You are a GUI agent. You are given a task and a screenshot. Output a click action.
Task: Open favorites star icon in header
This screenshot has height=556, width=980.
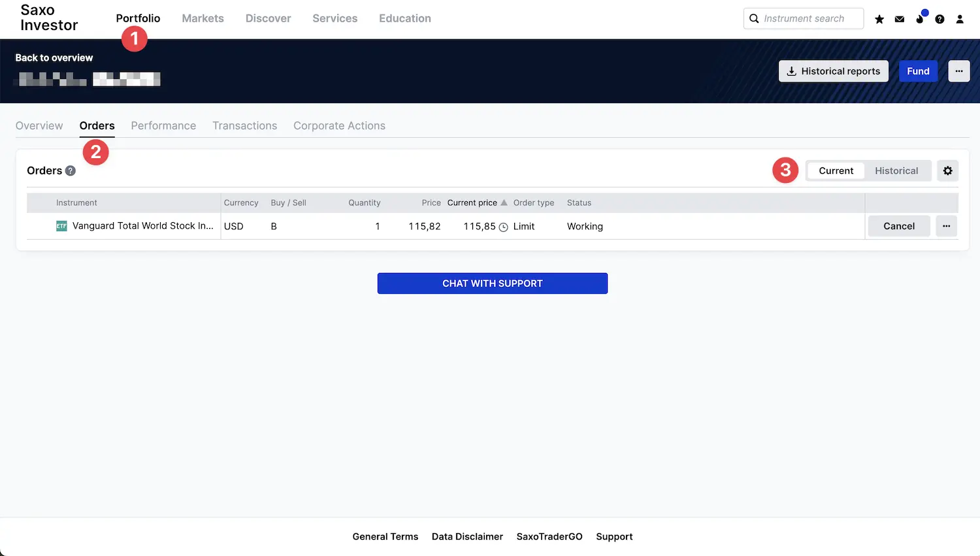[x=879, y=19]
